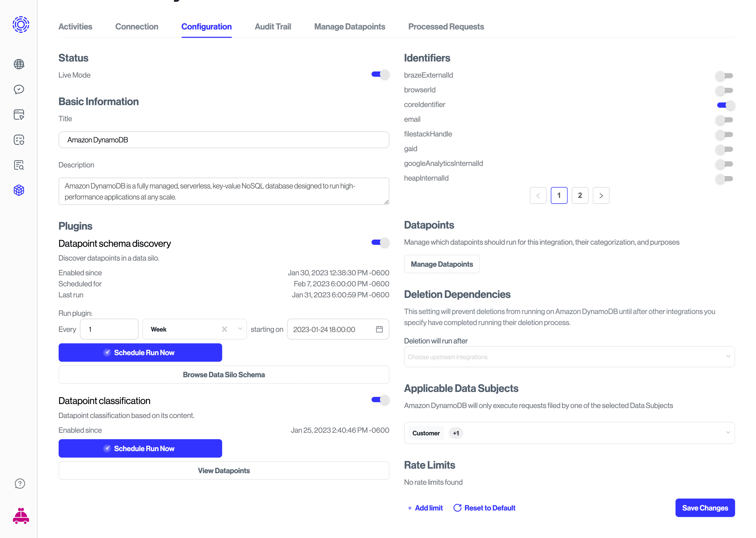Open the chat bubble sidebar icon

tap(19, 89)
